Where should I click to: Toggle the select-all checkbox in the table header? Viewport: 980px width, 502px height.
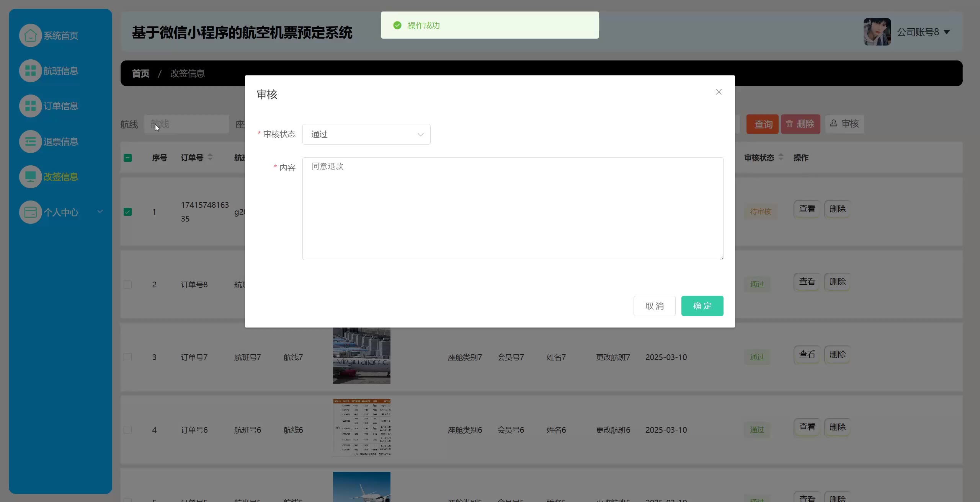[128, 158]
